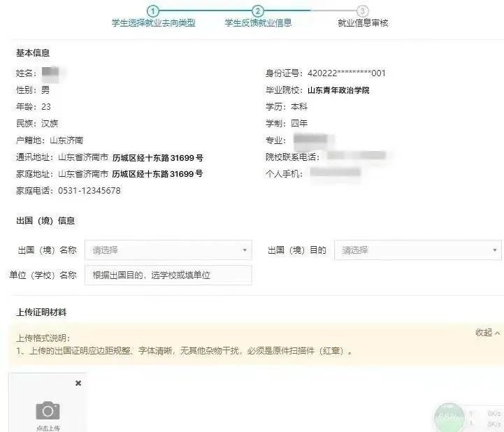504x432 pixels.
Task: Open the 出国（境）名称 dropdown
Action: [168, 250]
